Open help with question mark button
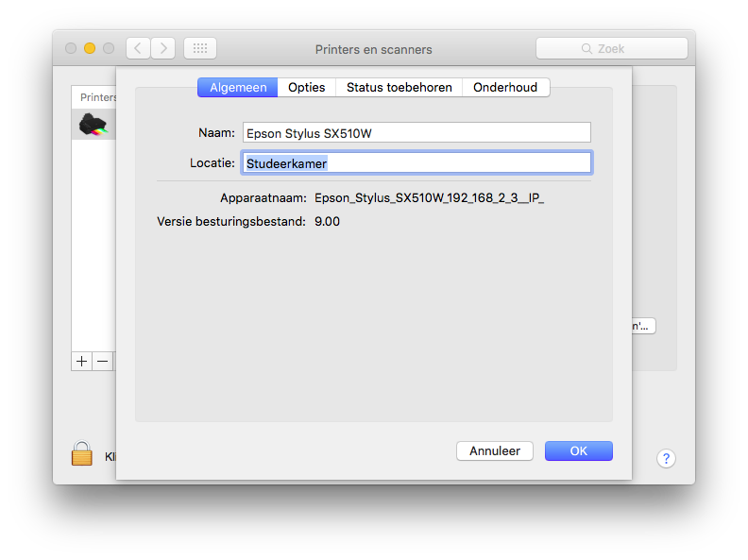Viewport: 748px width, 560px height. [x=666, y=459]
